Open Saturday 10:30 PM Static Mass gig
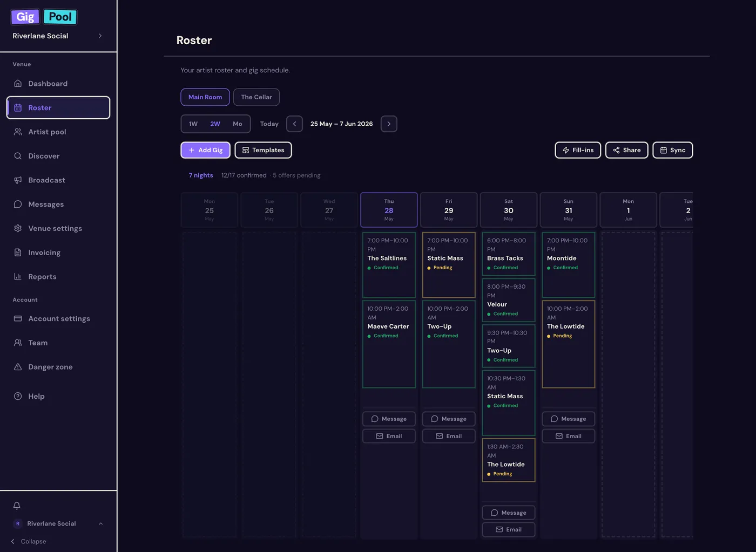The width and height of the screenshot is (756, 552). tap(509, 403)
